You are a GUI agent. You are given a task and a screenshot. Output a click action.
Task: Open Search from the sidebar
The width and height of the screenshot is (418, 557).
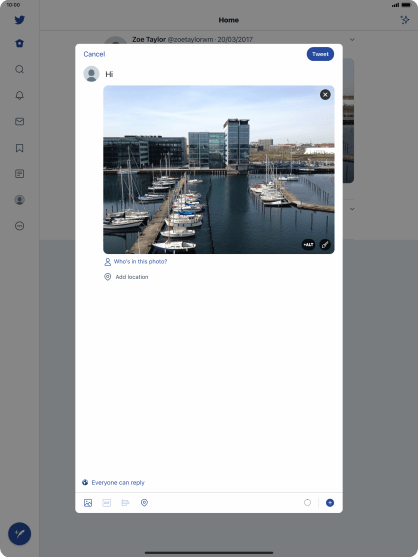coord(20,69)
